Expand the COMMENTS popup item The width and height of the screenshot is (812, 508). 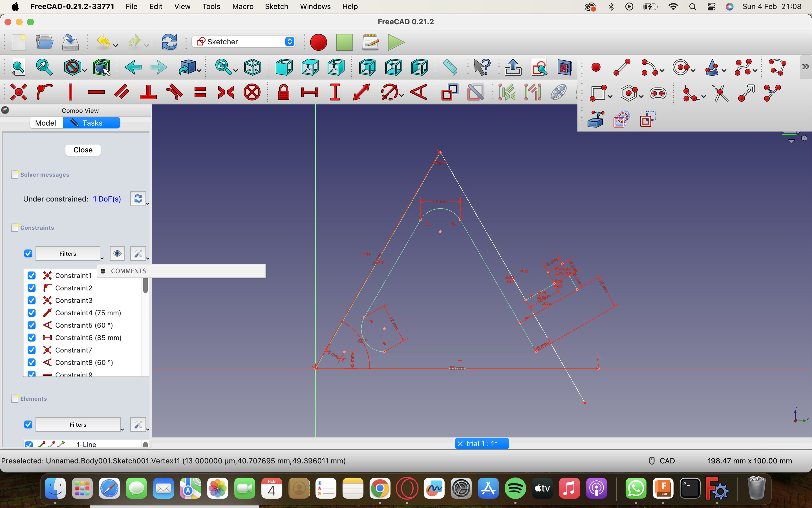[103, 271]
